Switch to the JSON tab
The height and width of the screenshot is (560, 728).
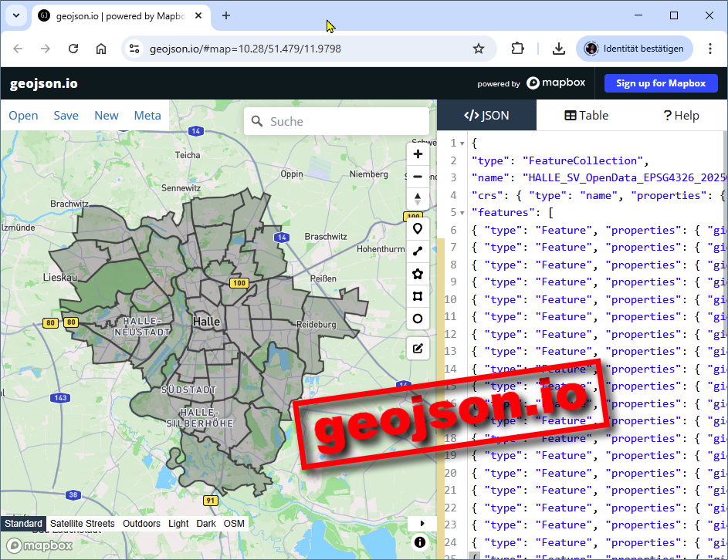click(486, 116)
